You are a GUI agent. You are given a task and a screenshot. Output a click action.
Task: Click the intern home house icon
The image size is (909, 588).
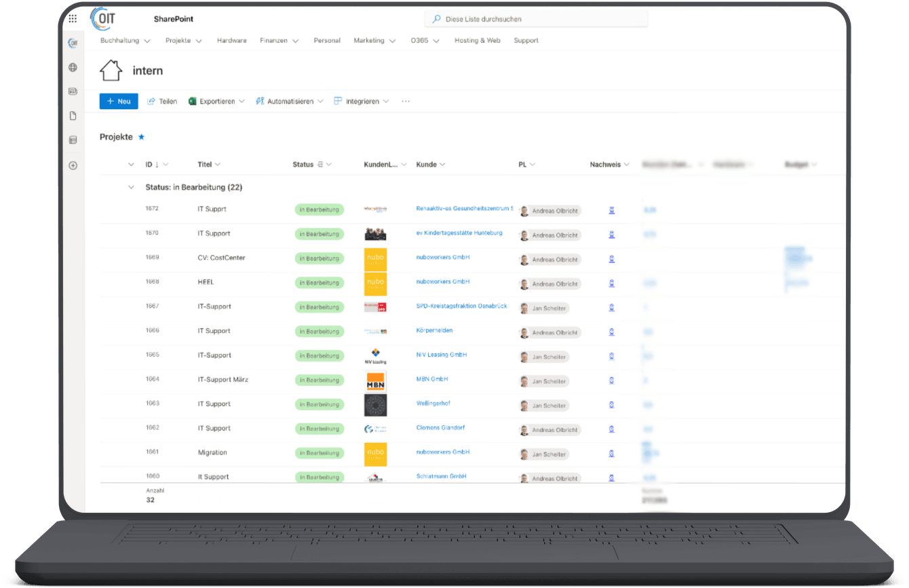click(111, 71)
